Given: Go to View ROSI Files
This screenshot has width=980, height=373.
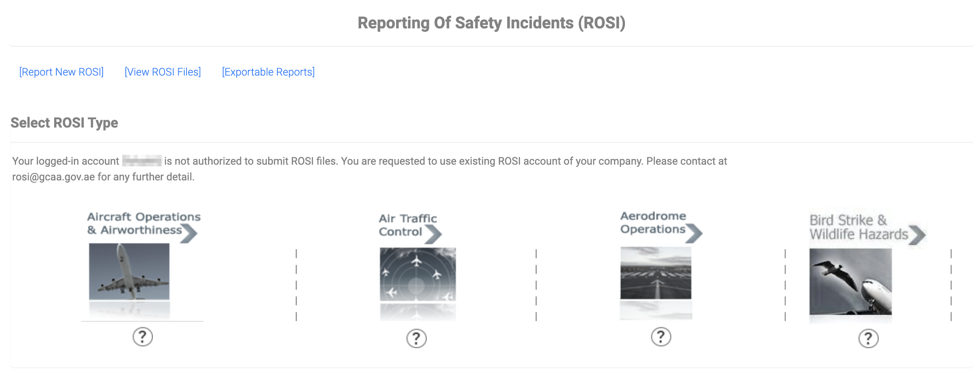Looking at the screenshot, I should click(163, 72).
